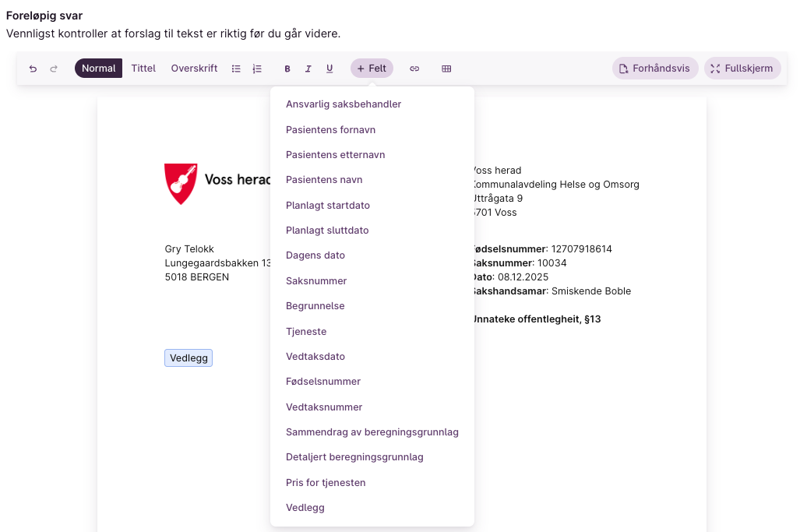Insert a bulleted list
Image resolution: width=807 pixels, height=532 pixels.
click(x=236, y=69)
